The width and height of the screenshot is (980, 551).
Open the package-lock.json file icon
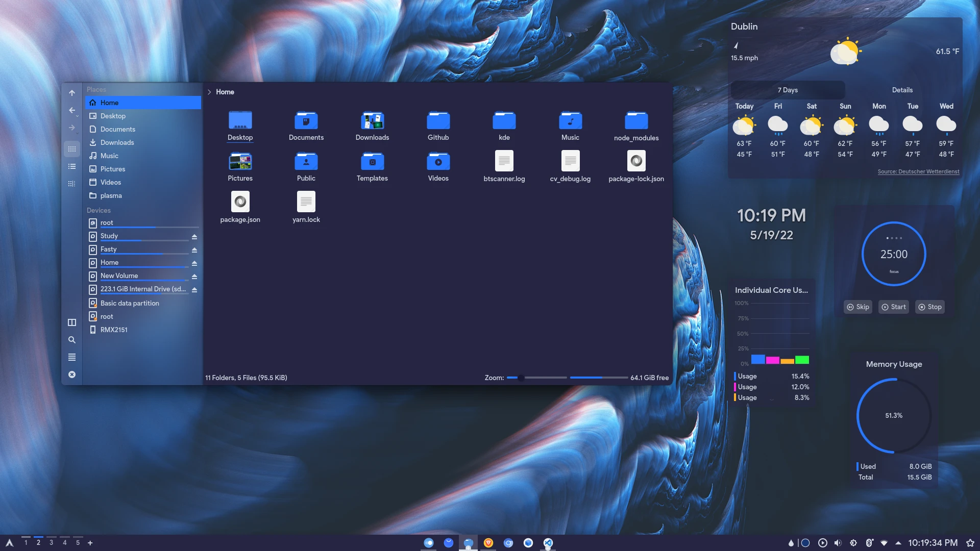pos(636,161)
